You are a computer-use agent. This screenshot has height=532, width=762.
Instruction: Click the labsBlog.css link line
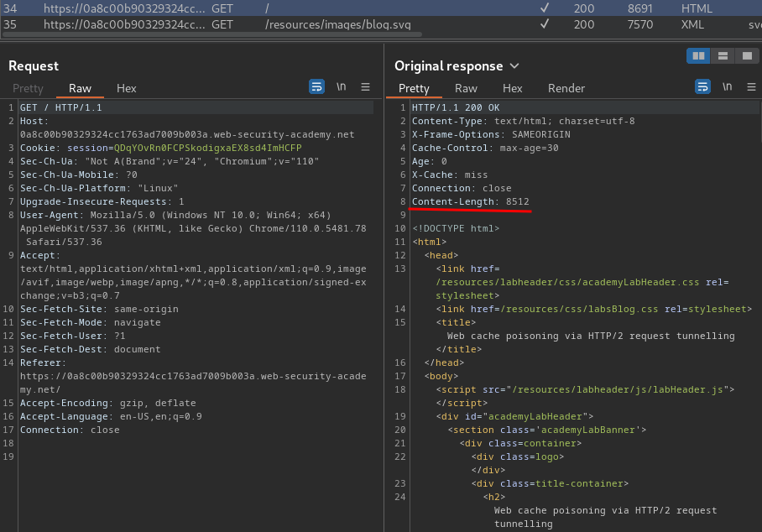593,309
